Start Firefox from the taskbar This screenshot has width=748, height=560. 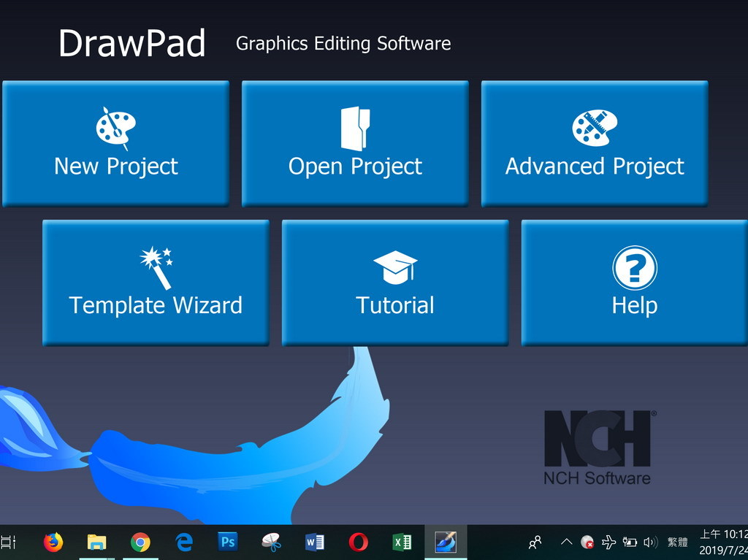pyautogui.click(x=52, y=542)
